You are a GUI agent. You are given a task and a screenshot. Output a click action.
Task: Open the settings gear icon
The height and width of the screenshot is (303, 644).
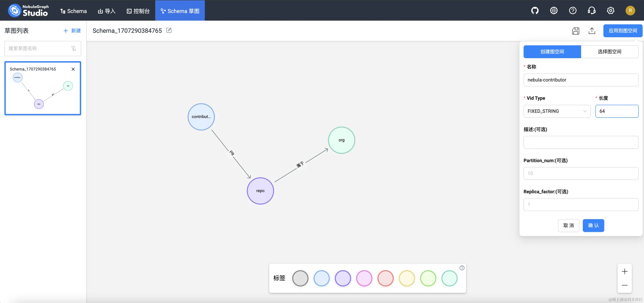coord(611,10)
